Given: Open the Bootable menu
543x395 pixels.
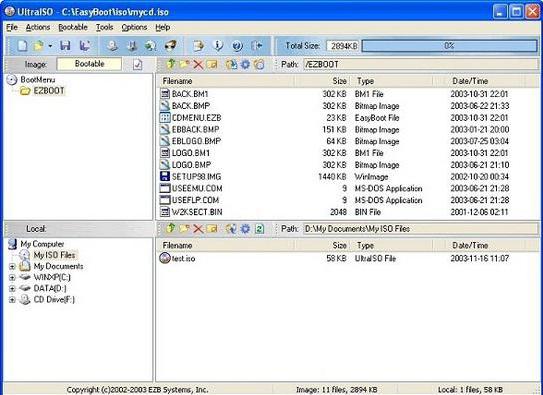Looking at the screenshot, I should point(73,27).
